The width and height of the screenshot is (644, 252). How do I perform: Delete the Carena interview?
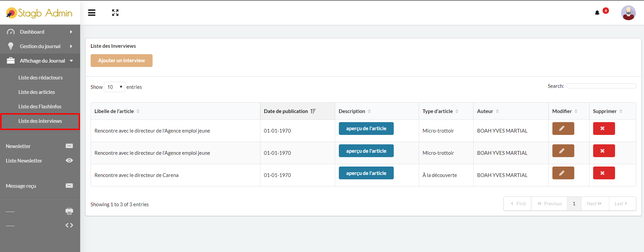click(604, 173)
